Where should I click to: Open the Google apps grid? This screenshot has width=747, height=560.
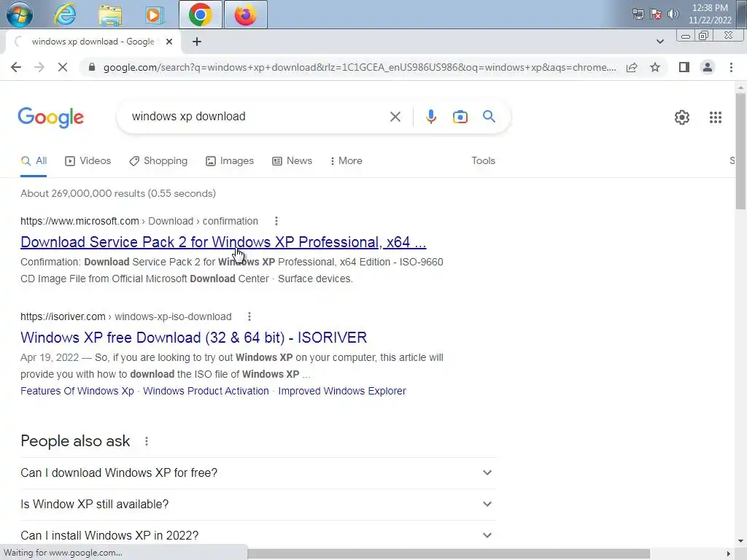[x=715, y=117]
